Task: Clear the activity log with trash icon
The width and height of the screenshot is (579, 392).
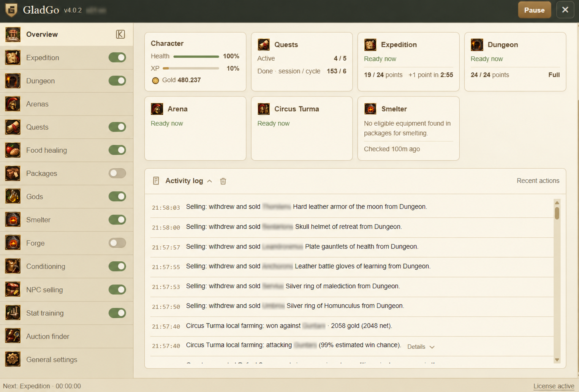Action: 223,181
